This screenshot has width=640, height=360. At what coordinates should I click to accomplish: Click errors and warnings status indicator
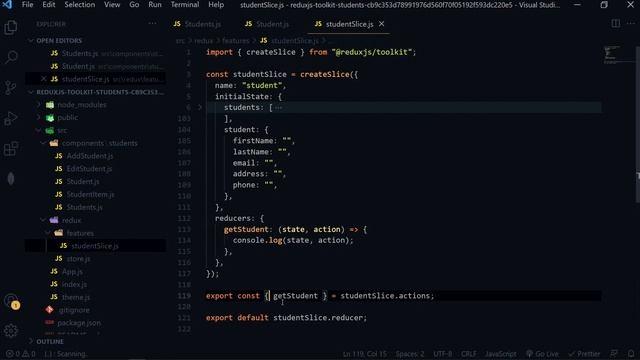click(20, 354)
